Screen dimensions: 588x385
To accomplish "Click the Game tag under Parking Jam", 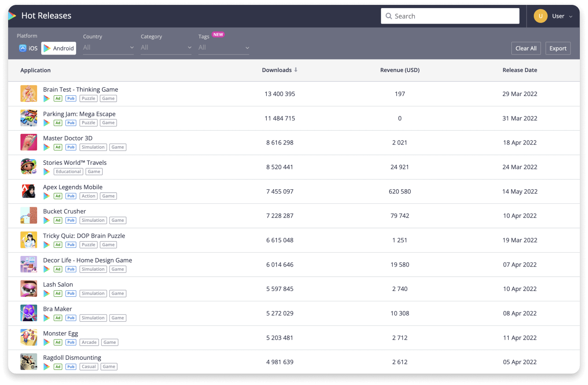I will click(x=108, y=123).
